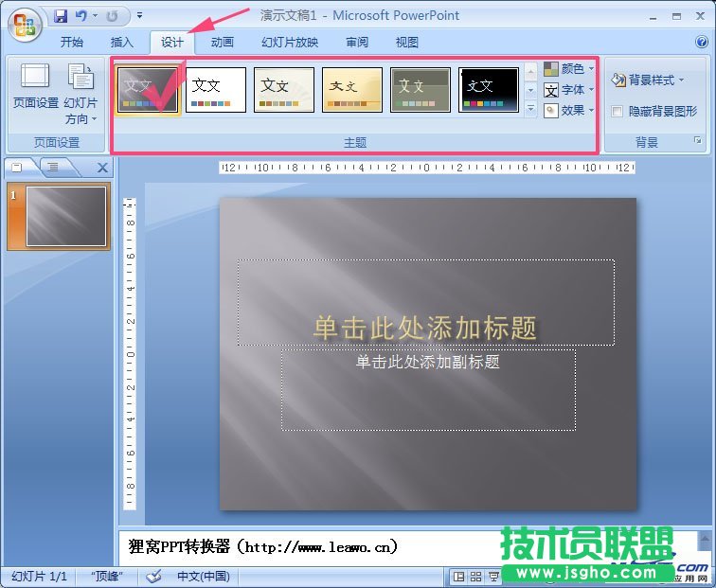The image size is (716, 588).
Task: Open the 效果 theme effects dropdown
Action: [x=568, y=111]
